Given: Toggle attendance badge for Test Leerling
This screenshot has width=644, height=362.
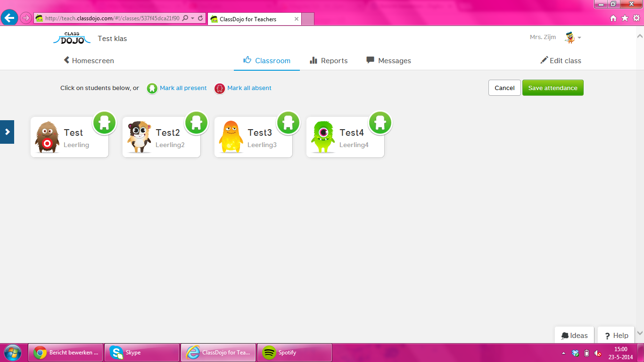Looking at the screenshot, I should [104, 123].
